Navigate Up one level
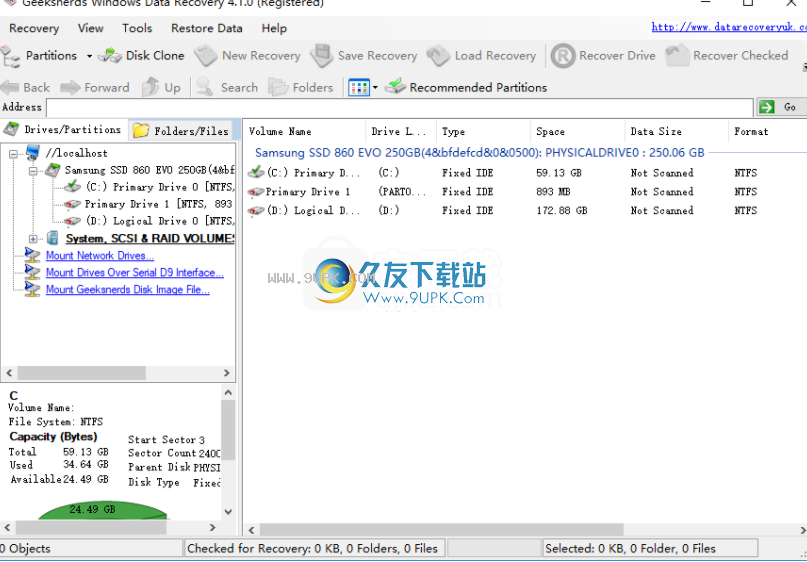Viewport: 807px width, 562px height. (161, 87)
